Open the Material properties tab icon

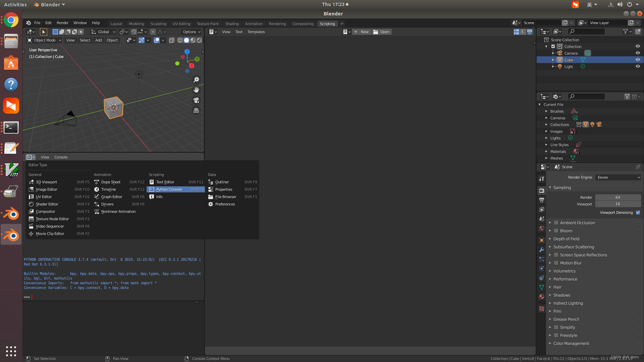coord(542,297)
